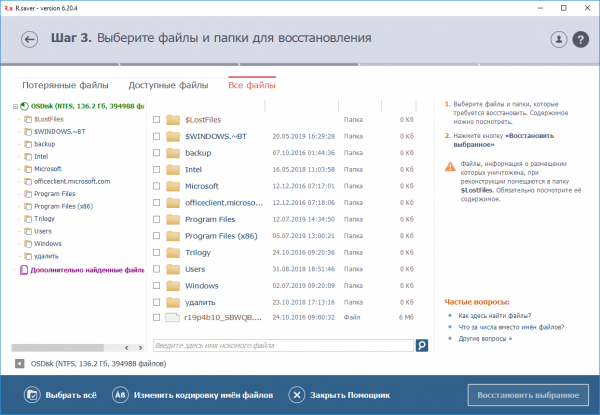The width and height of the screenshot is (600, 415).
Task: Check the Intel folder checkbox
Action: (156, 169)
